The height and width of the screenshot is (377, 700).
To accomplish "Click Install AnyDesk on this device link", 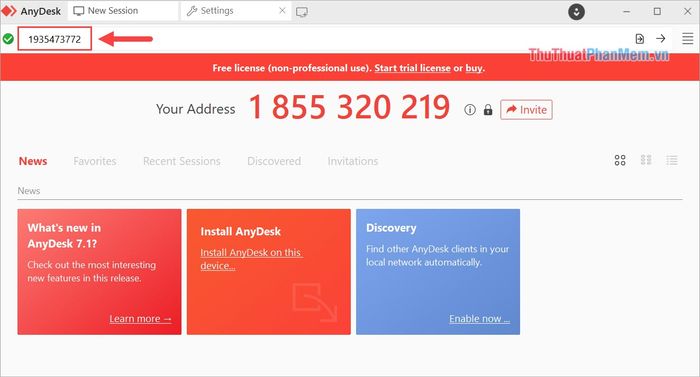I will tap(251, 259).
